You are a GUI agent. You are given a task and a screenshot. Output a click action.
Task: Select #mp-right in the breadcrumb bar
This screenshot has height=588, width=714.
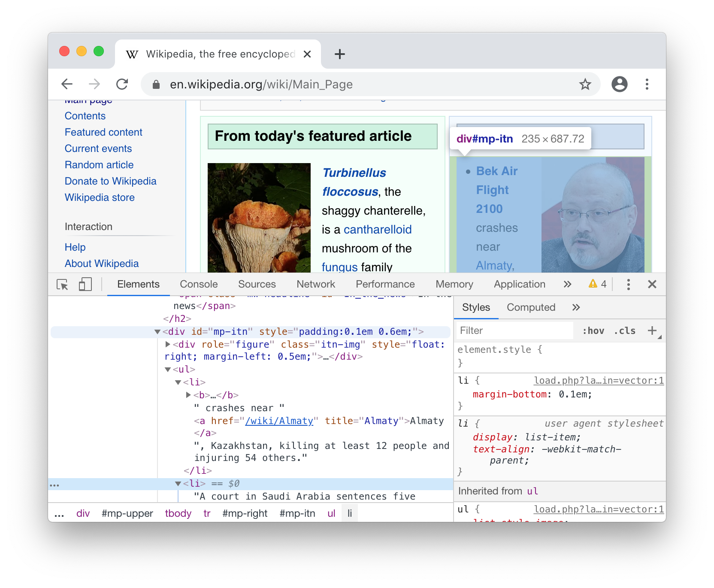[245, 514]
